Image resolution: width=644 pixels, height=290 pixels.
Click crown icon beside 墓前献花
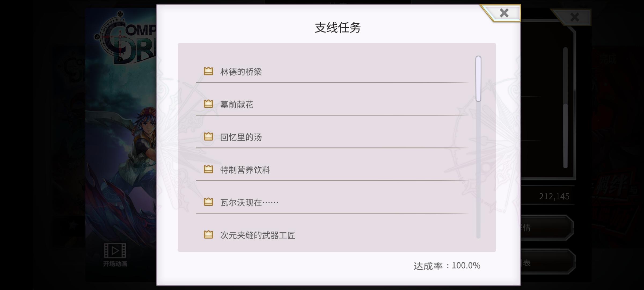tap(208, 104)
